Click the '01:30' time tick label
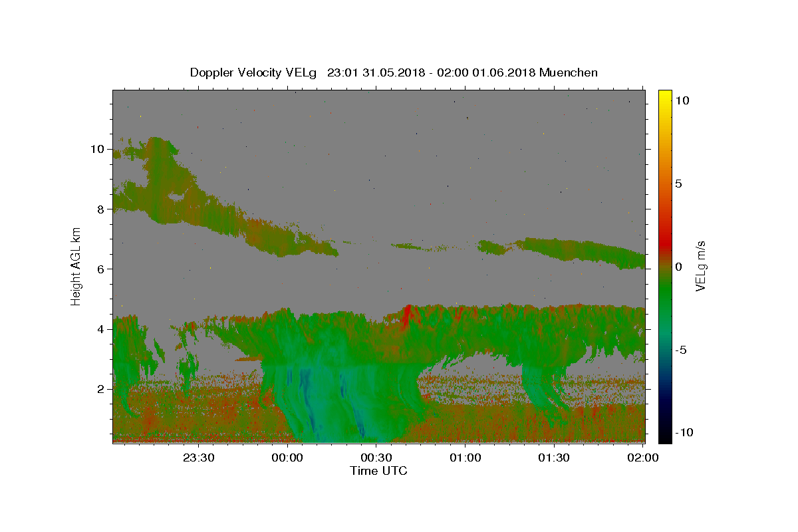This screenshot has width=798, height=532. pyautogui.click(x=555, y=458)
